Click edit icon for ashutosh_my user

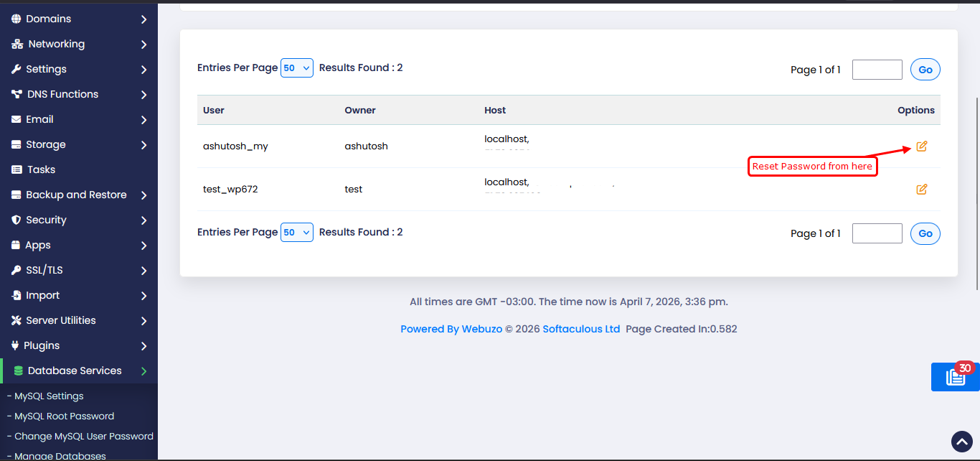(922, 146)
